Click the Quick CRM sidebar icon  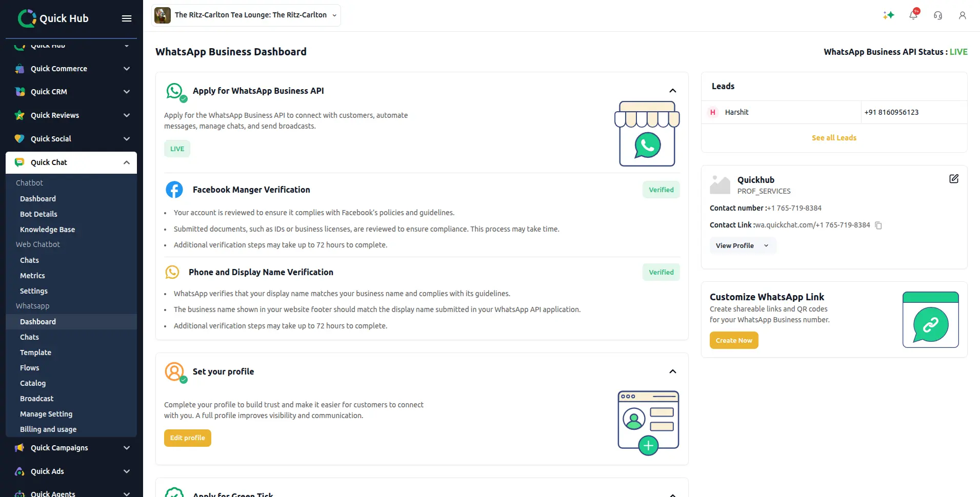(19, 92)
